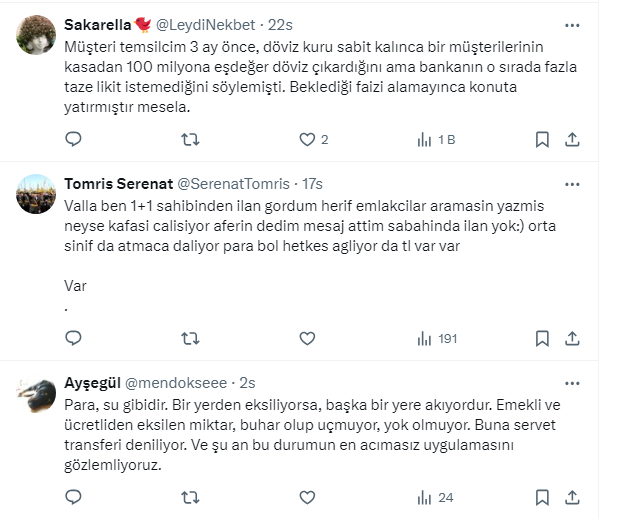Like Tomris Serenat's tweet
Screen dimensions: 617x519
pyautogui.click(x=306, y=338)
